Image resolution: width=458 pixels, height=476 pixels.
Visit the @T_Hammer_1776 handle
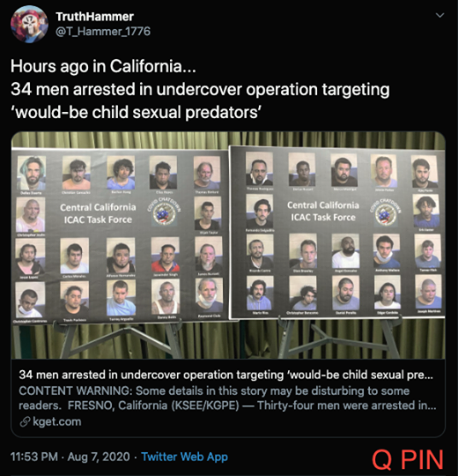(103, 31)
